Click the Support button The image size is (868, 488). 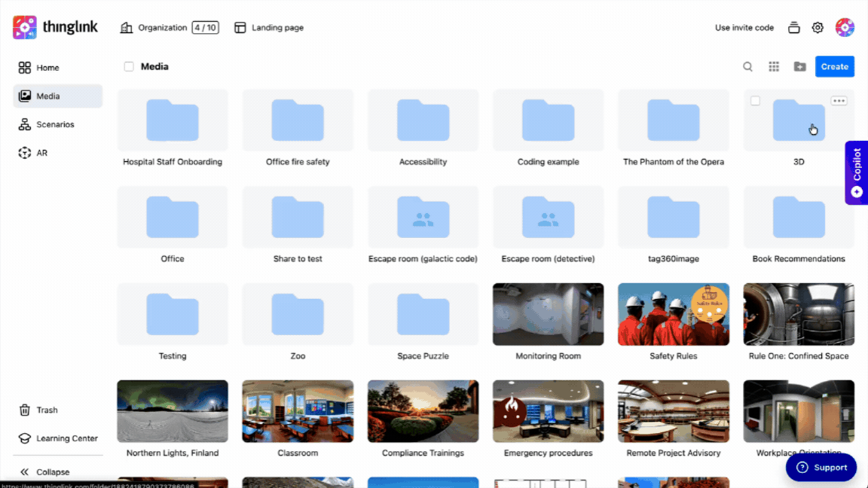point(821,468)
